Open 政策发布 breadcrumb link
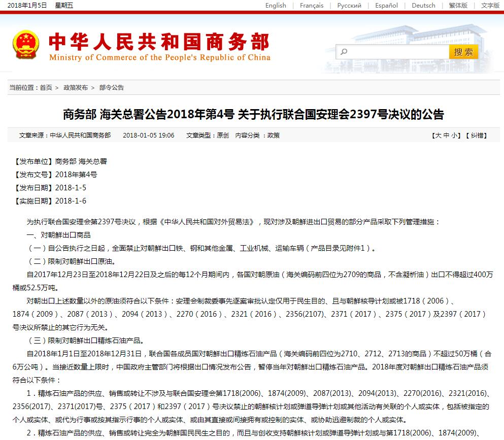 [76, 87]
